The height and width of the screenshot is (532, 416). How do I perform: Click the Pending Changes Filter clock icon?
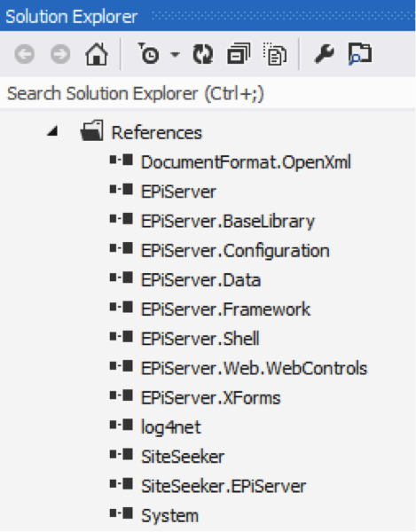[149, 53]
